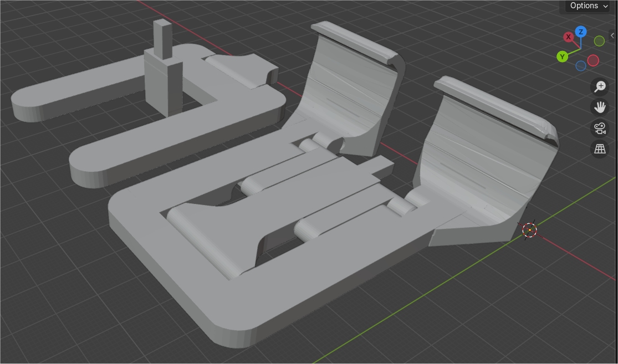Image resolution: width=618 pixels, height=364 pixels.
Task: Click the negative X red gizmo circle
Action: point(593,60)
